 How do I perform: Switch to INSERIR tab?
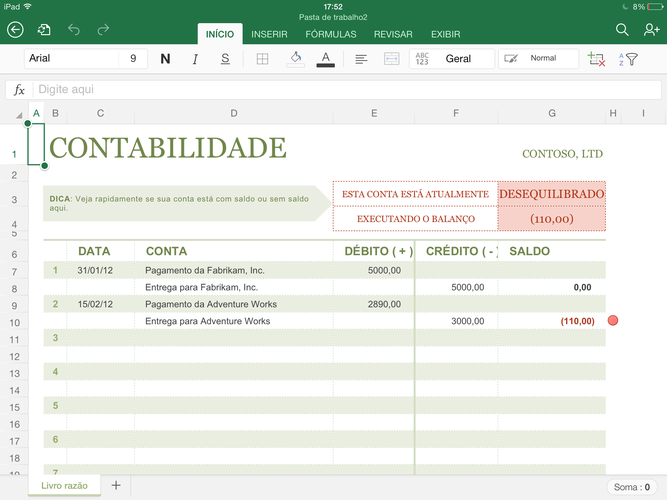pyautogui.click(x=269, y=34)
